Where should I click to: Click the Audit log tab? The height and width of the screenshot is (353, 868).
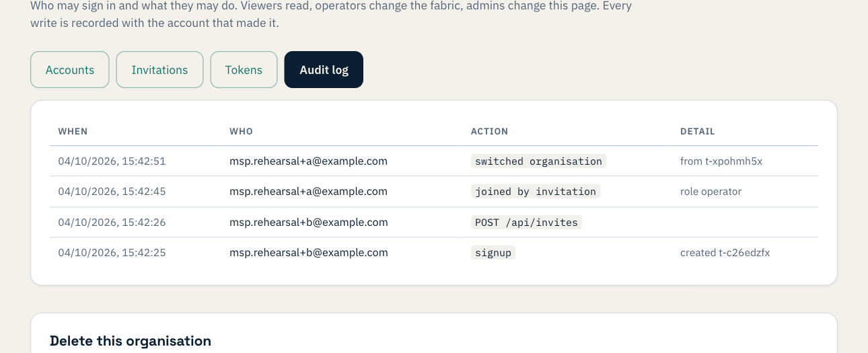point(324,70)
